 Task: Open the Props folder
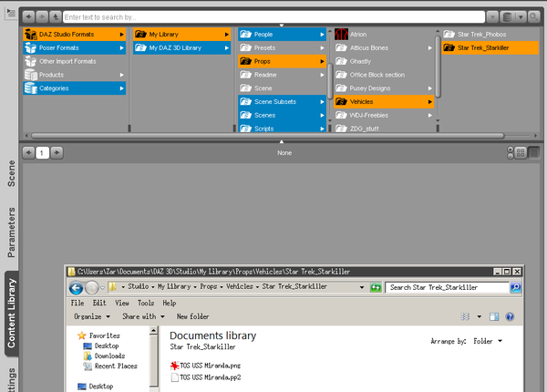pos(283,61)
